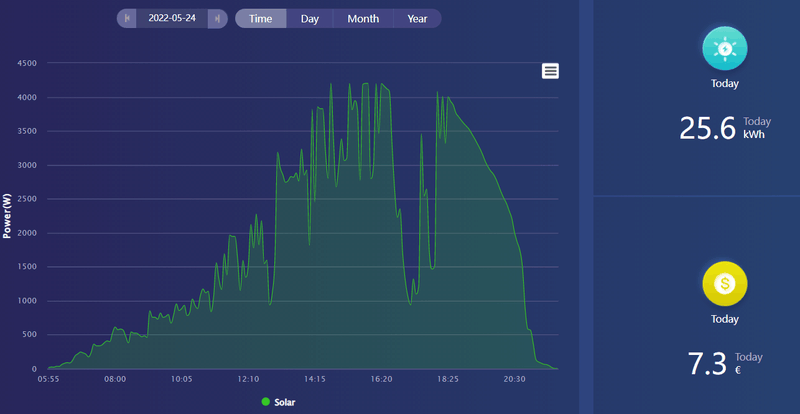Click the 12:10 time axis label
This screenshot has height=414, width=800.
[x=248, y=379]
